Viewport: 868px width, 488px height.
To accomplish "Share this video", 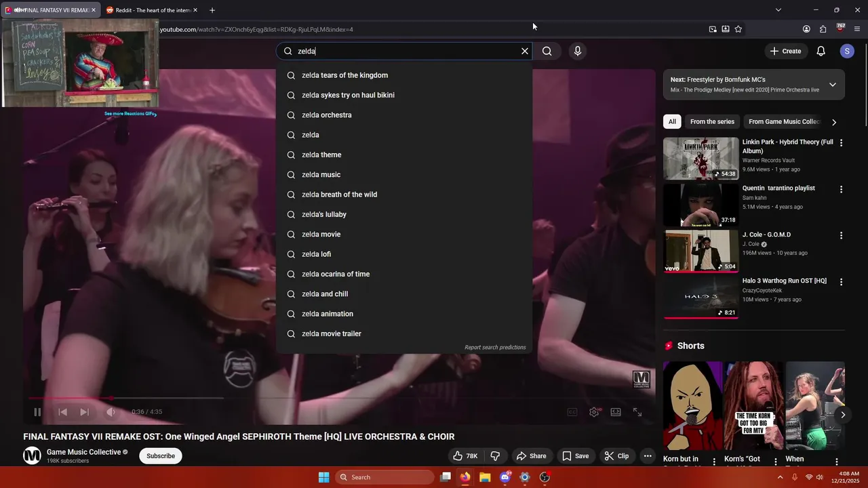I will tap(531, 456).
